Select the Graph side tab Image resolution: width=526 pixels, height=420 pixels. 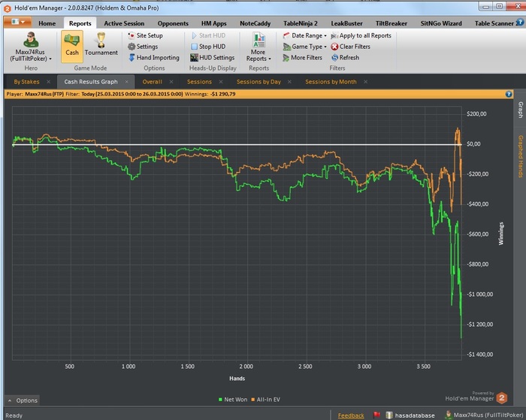[x=520, y=110]
